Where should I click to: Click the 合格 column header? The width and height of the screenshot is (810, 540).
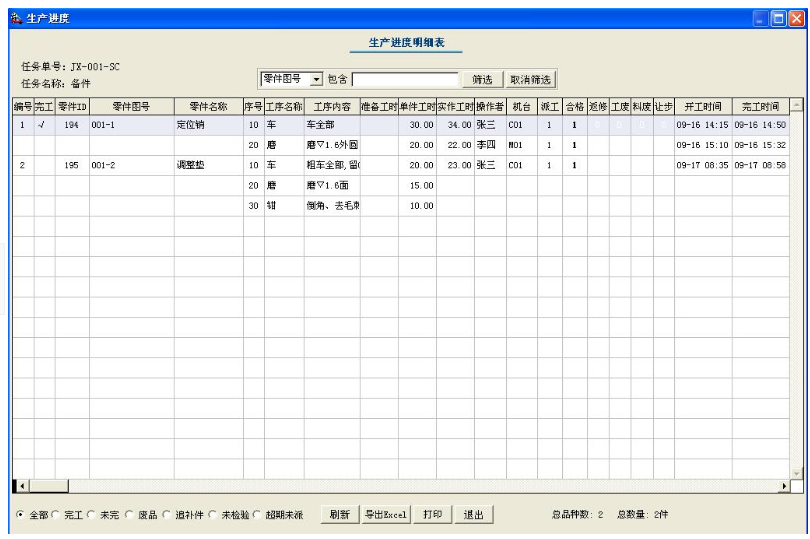click(x=574, y=107)
